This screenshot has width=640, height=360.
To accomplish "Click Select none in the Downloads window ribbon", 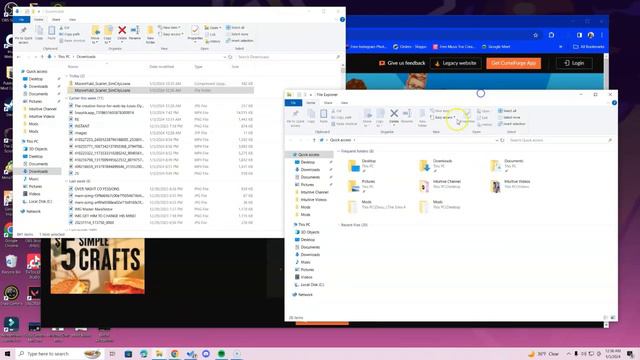I will pos(237,34).
